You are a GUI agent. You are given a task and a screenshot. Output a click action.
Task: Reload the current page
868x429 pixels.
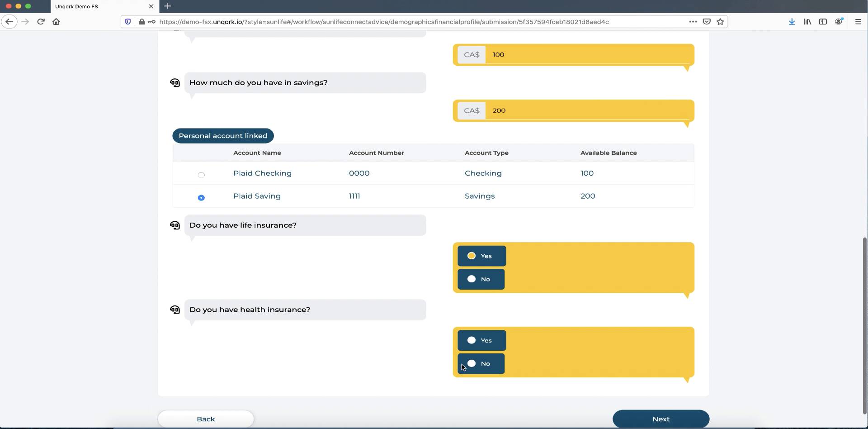41,21
